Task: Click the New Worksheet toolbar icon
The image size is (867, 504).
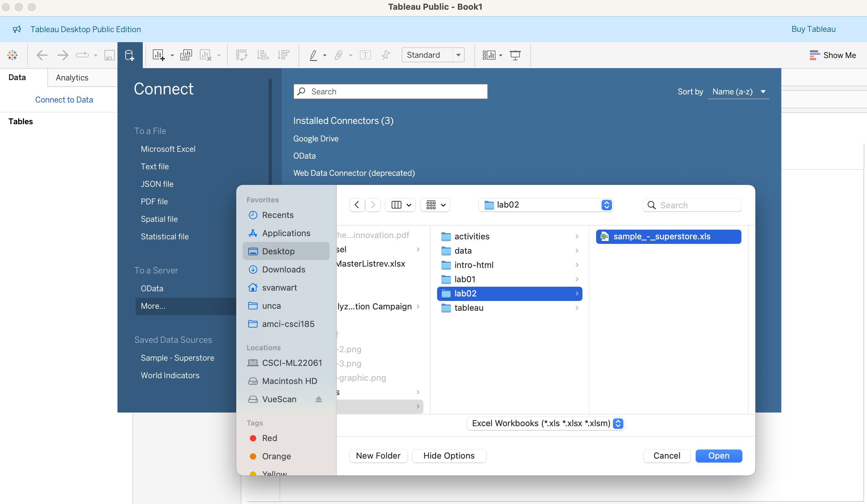Action: pyautogui.click(x=159, y=55)
